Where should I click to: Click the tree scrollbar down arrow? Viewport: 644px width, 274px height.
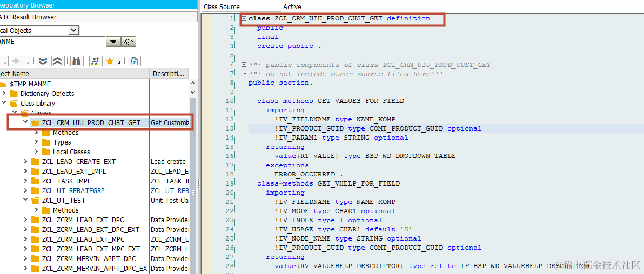193,93
